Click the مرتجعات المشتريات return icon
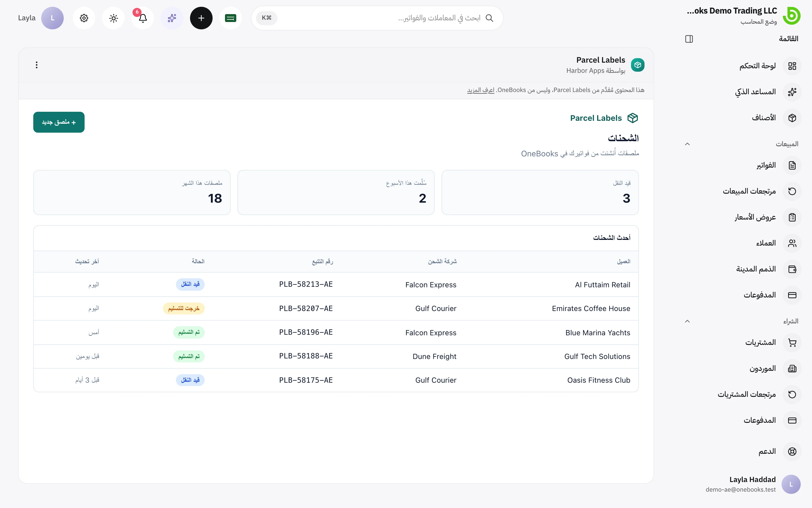This screenshot has height=508, width=812. [x=792, y=395]
